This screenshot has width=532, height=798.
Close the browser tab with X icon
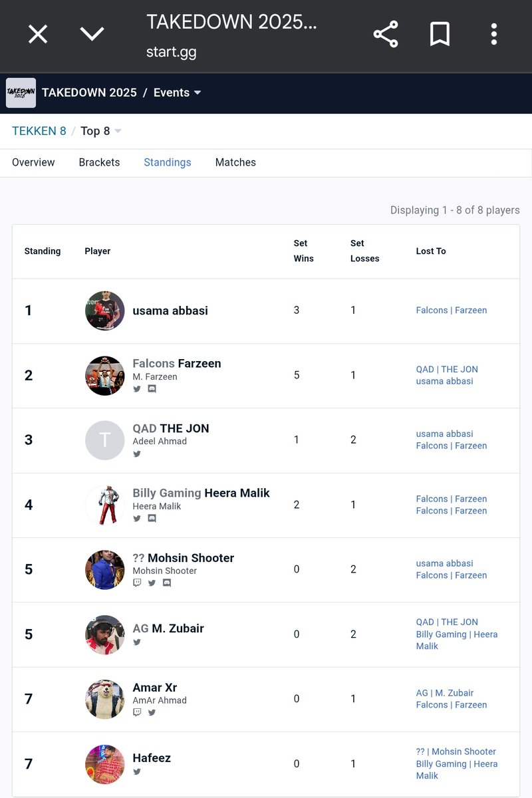coord(38,34)
